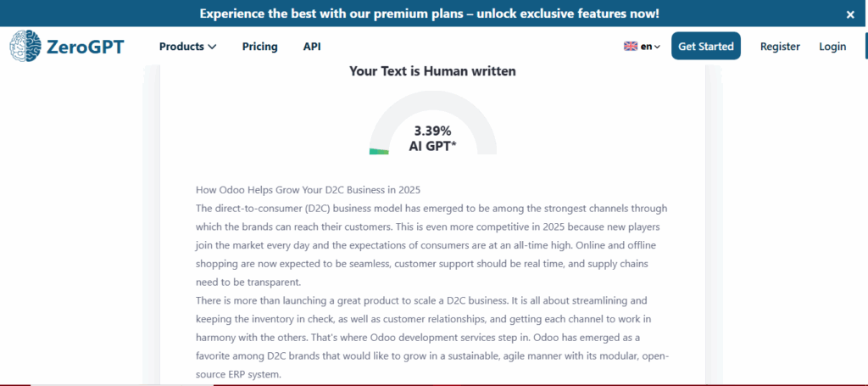Expand the Products chevron arrow

coord(212,47)
